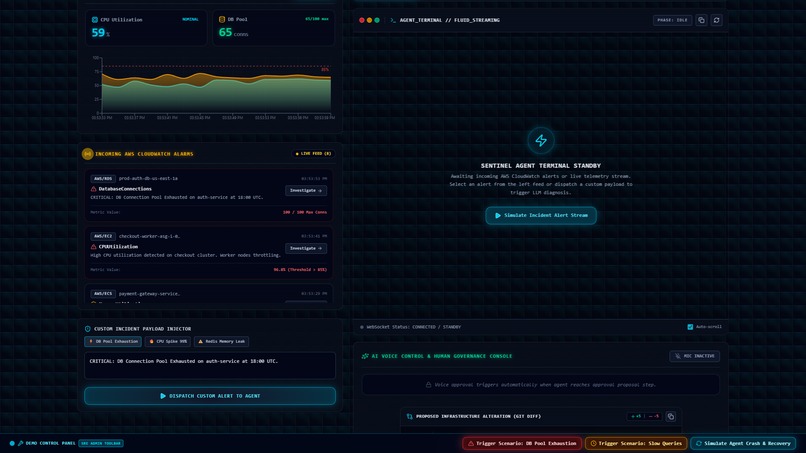Click the 59% CPU utilization value

tap(100, 33)
